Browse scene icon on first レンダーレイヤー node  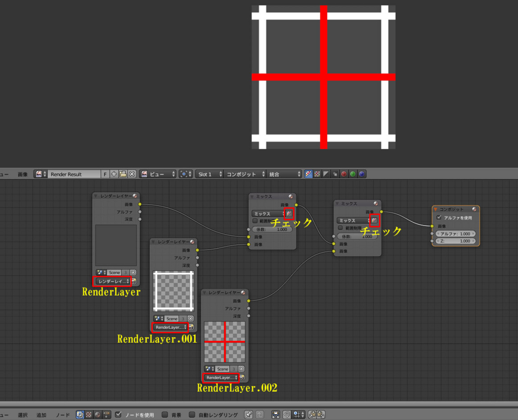[101, 272]
